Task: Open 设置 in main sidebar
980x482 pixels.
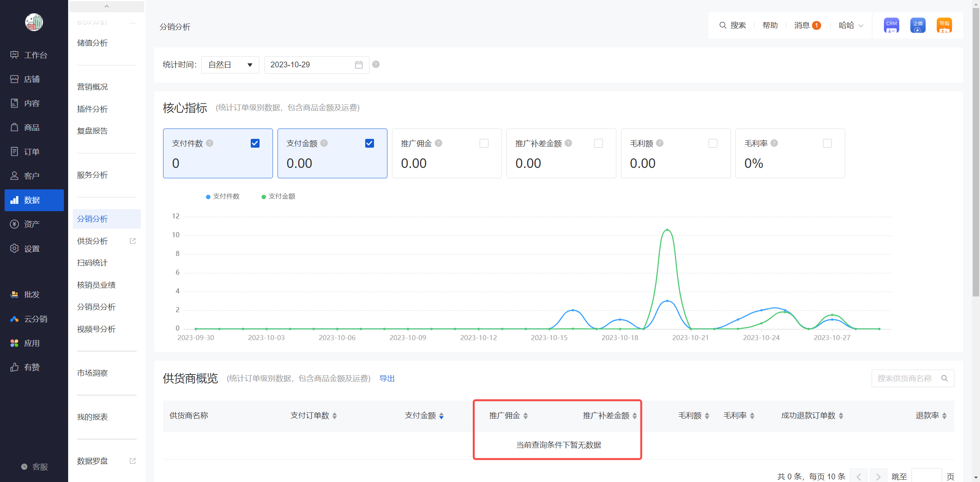Action: 34,249
